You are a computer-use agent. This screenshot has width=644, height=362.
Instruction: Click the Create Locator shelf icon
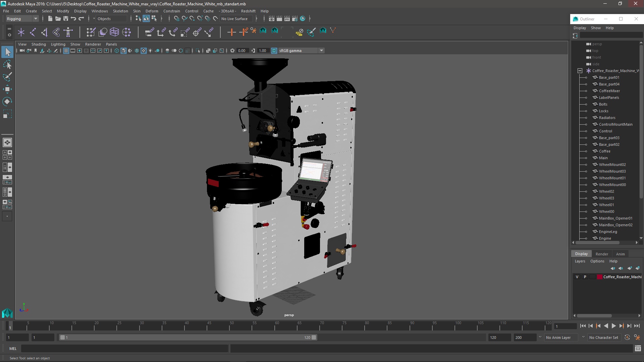pos(21,32)
